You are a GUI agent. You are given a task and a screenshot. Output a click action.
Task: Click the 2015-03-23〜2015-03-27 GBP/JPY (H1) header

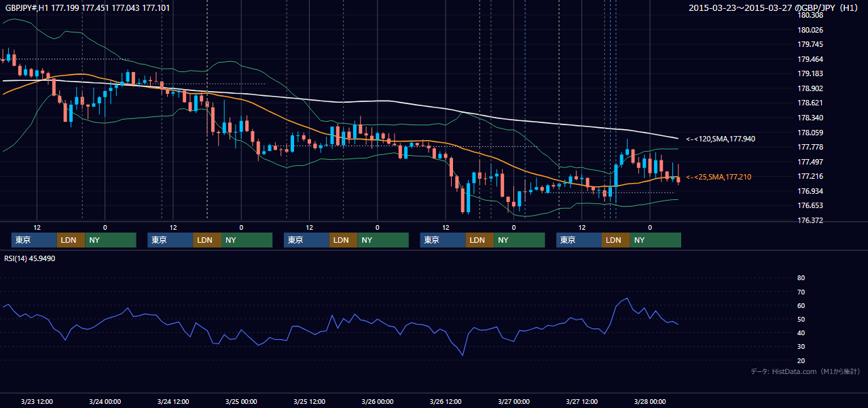[x=775, y=8]
